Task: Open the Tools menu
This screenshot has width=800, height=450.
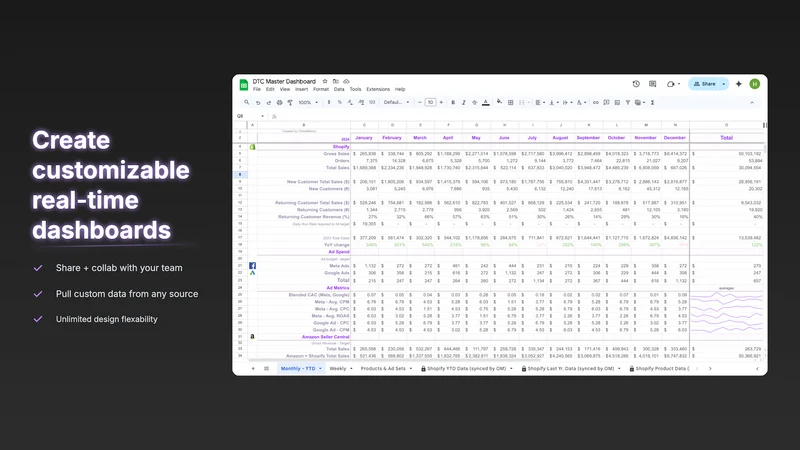Action: [355, 89]
